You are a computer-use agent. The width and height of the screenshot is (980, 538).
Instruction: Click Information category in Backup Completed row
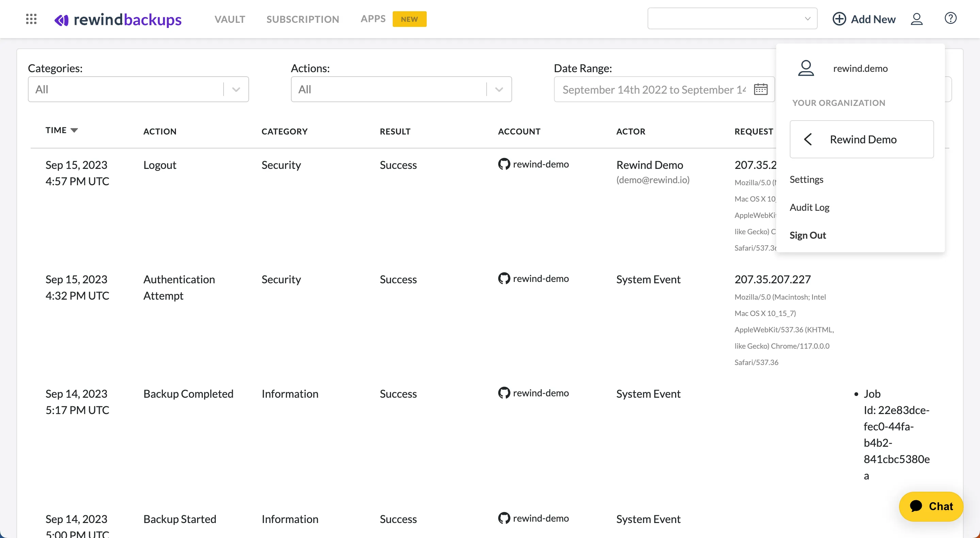(x=290, y=394)
